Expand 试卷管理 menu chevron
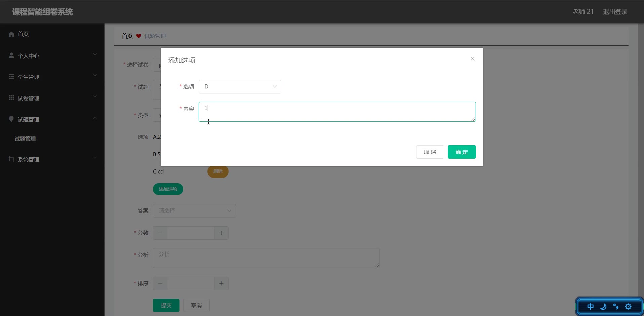This screenshot has height=316, width=644. 95,96
